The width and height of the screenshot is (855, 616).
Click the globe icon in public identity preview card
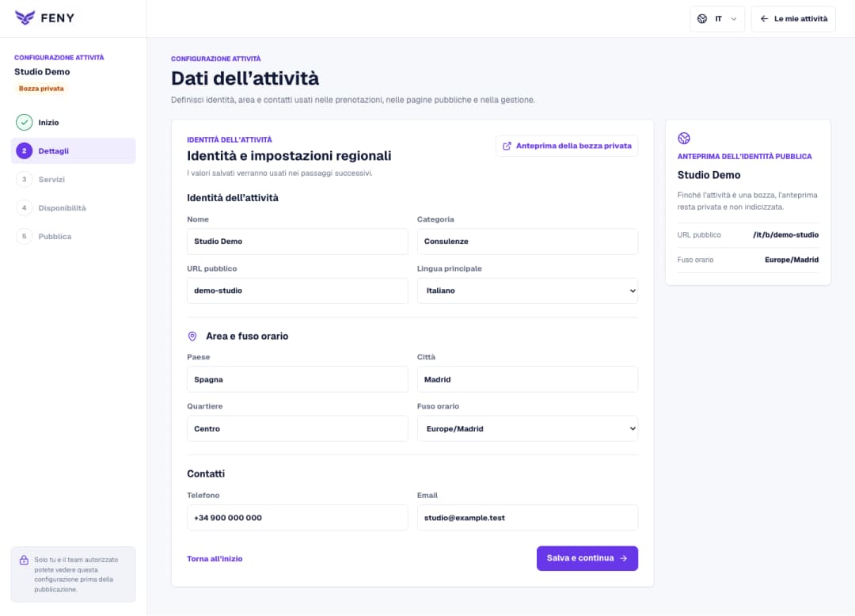pyautogui.click(x=684, y=139)
